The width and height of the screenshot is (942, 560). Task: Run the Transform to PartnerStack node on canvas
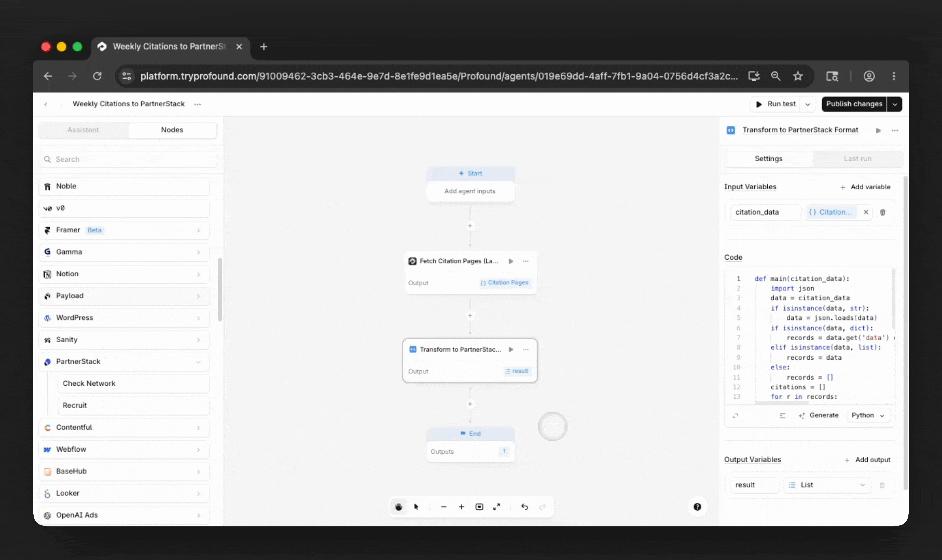511,349
